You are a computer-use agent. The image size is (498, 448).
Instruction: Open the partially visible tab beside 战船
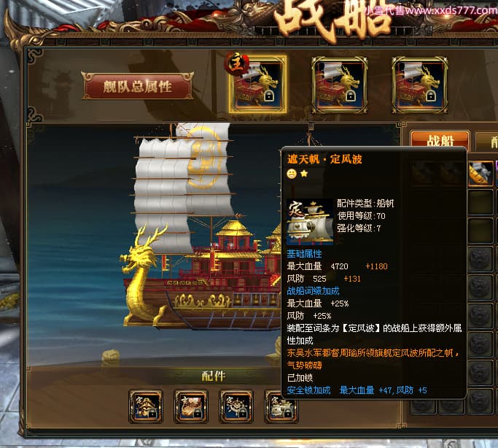pyautogui.click(x=487, y=140)
